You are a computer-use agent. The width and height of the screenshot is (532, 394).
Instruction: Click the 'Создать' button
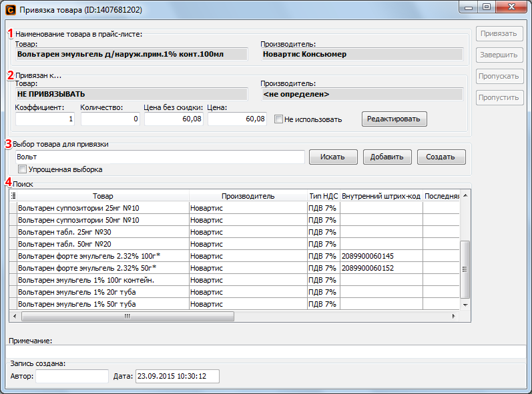coord(441,157)
